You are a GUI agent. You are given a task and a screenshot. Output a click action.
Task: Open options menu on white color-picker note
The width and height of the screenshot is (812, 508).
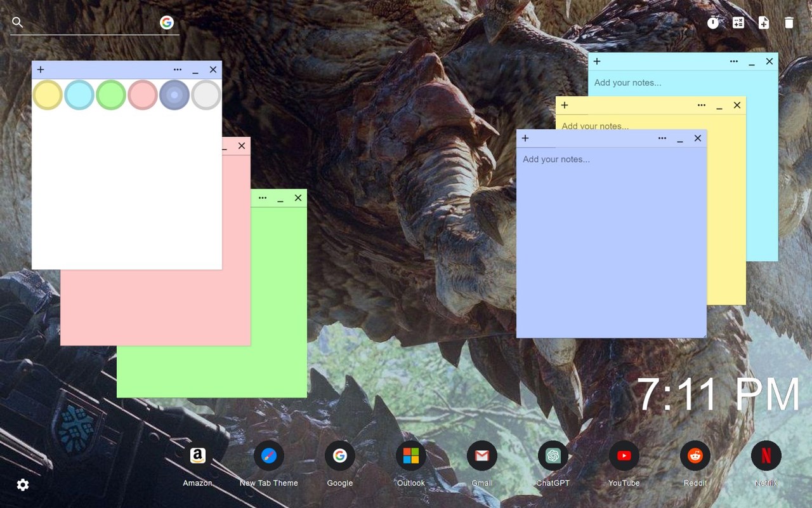178,70
